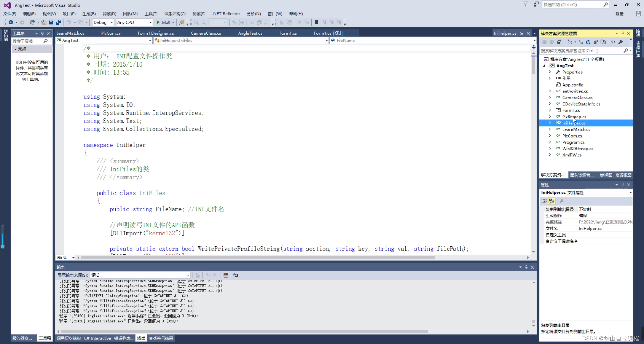Open the Debug configuration dropdown
The height and width of the screenshot is (344, 644).
point(112,22)
